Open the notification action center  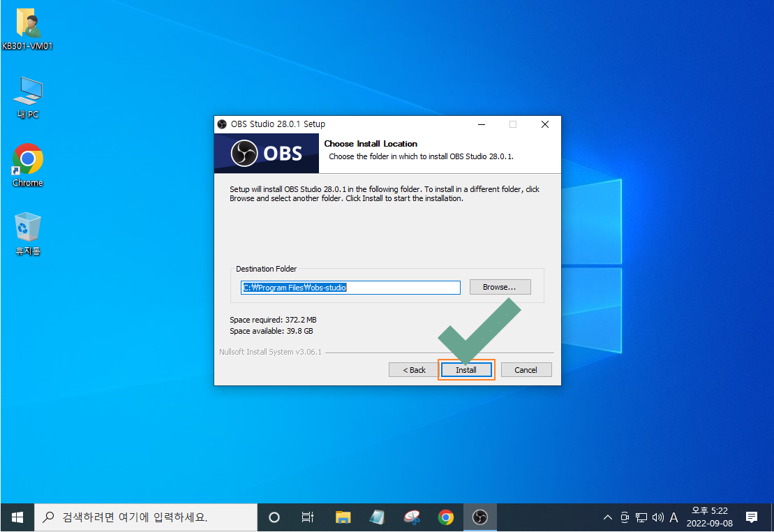tap(752, 517)
